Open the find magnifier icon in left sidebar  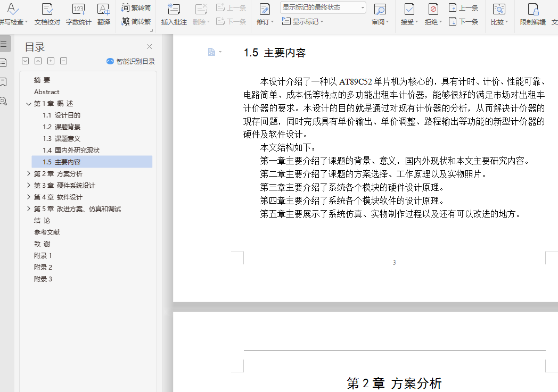pos(3,101)
